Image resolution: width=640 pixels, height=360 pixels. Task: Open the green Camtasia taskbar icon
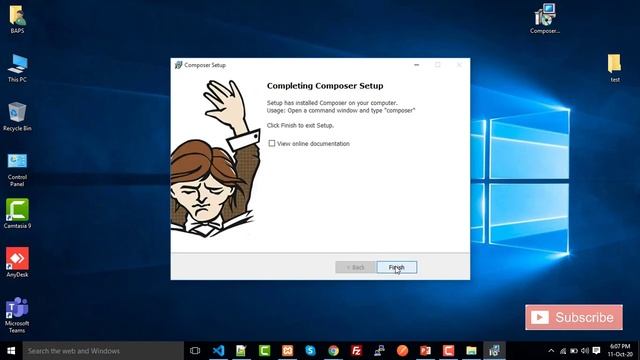tap(264, 351)
